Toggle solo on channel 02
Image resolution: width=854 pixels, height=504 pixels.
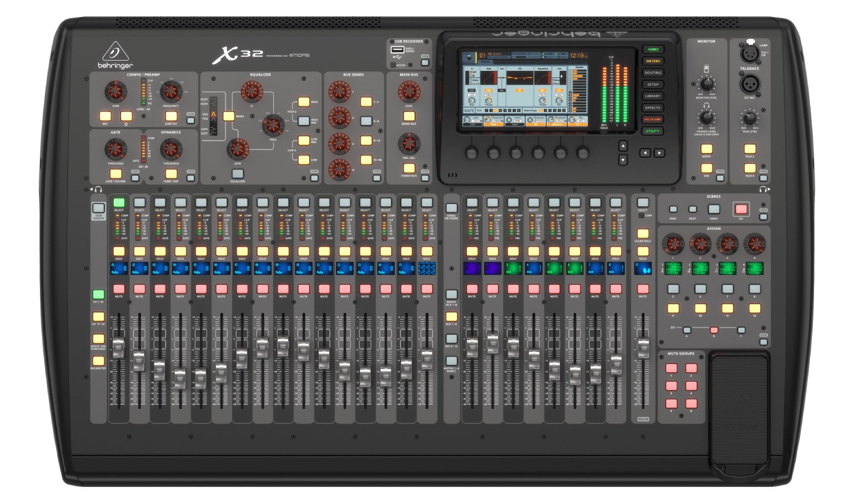pyautogui.click(x=139, y=251)
